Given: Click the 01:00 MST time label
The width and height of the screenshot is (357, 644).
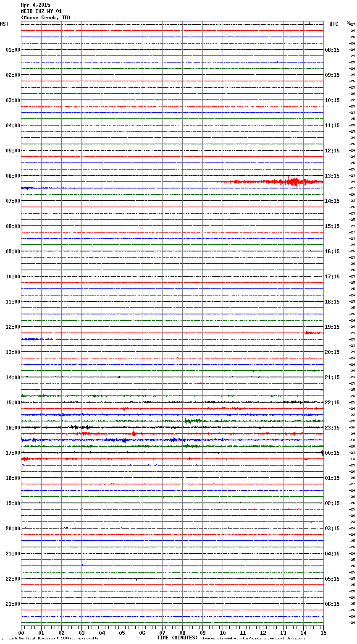Looking at the screenshot, I should click(13, 50).
